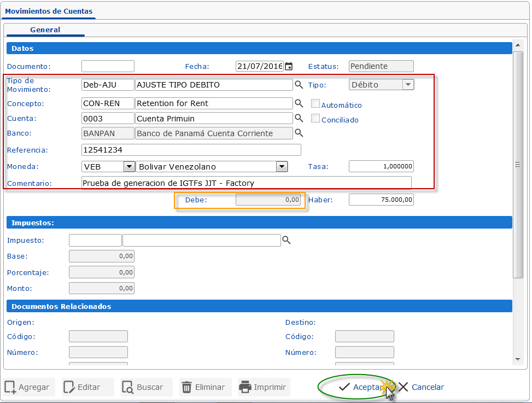Click the Banco lookup magnifier icon
This screenshot has width=532, height=403.
(x=299, y=133)
